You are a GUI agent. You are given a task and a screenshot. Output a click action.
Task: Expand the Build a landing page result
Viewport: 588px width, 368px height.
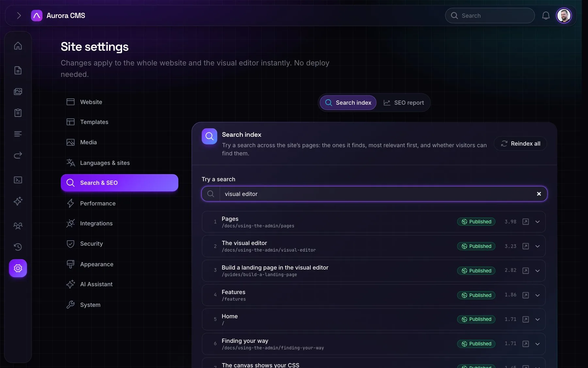537,271
